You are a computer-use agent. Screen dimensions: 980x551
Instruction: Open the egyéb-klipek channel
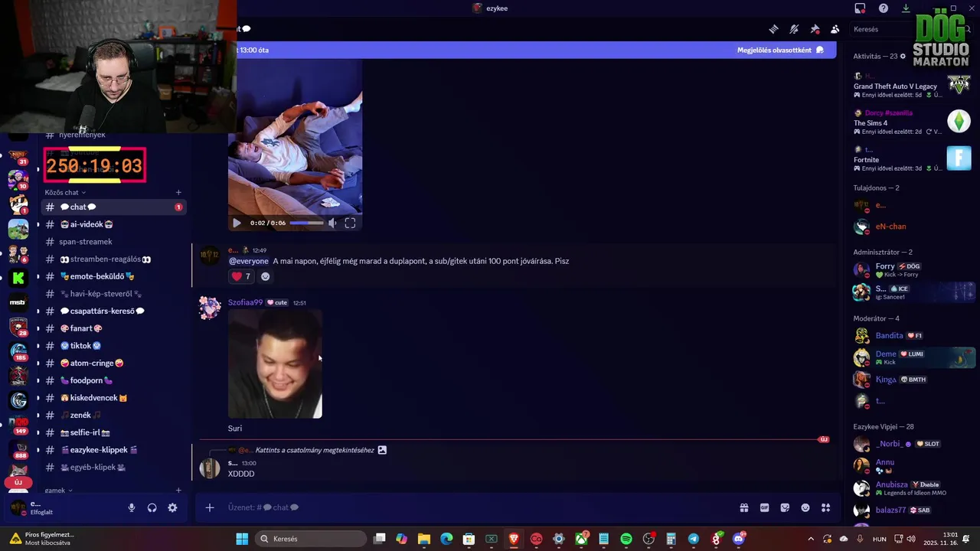coord(113,468)
